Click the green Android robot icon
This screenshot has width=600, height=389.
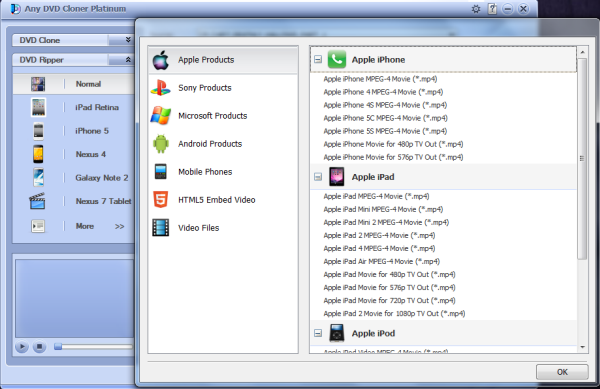(x=161, y=144)
